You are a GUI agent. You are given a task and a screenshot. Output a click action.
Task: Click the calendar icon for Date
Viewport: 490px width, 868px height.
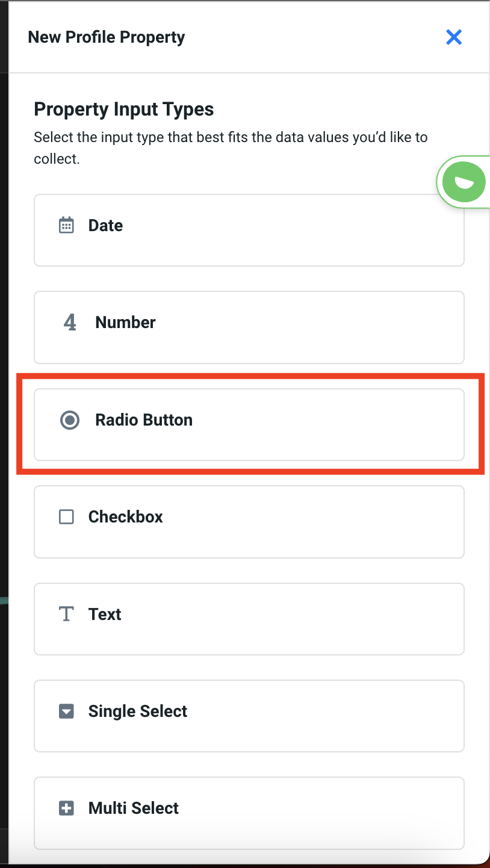tap(66, 226)
